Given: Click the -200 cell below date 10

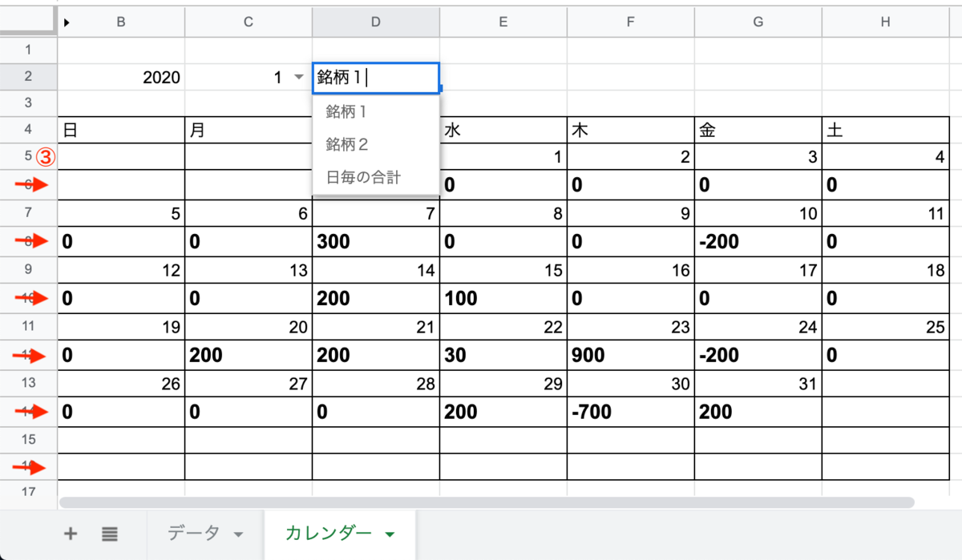Looking at the screenshot, I should click(x=758, y=242).
